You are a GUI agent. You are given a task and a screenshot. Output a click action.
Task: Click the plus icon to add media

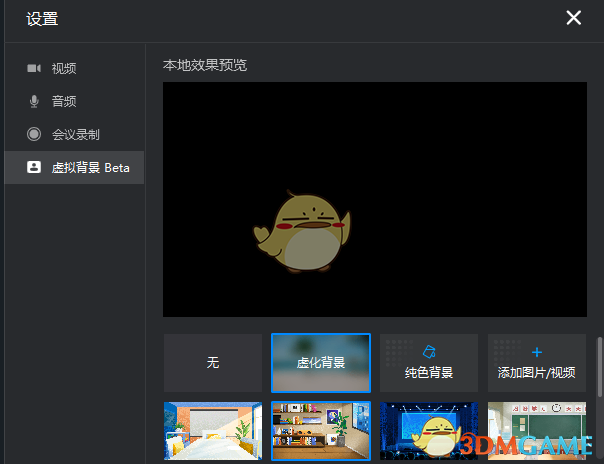pyautogui.click(x=537, y=352)
